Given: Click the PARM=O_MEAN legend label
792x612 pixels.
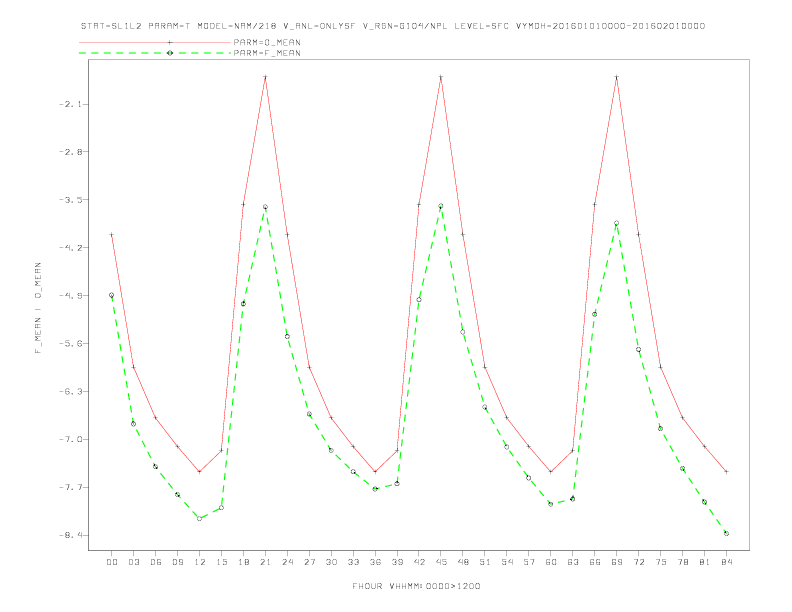Looking at the screenshot, I should point(267,42).
